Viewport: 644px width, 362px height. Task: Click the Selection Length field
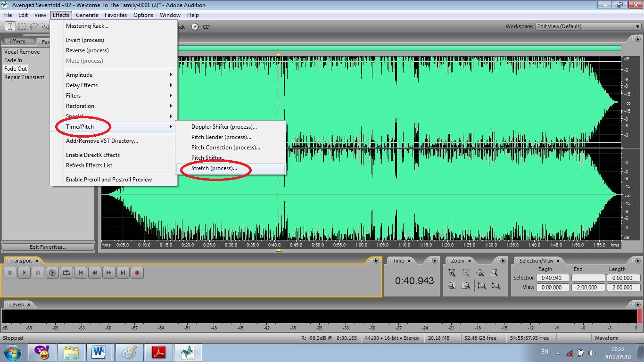624,278
